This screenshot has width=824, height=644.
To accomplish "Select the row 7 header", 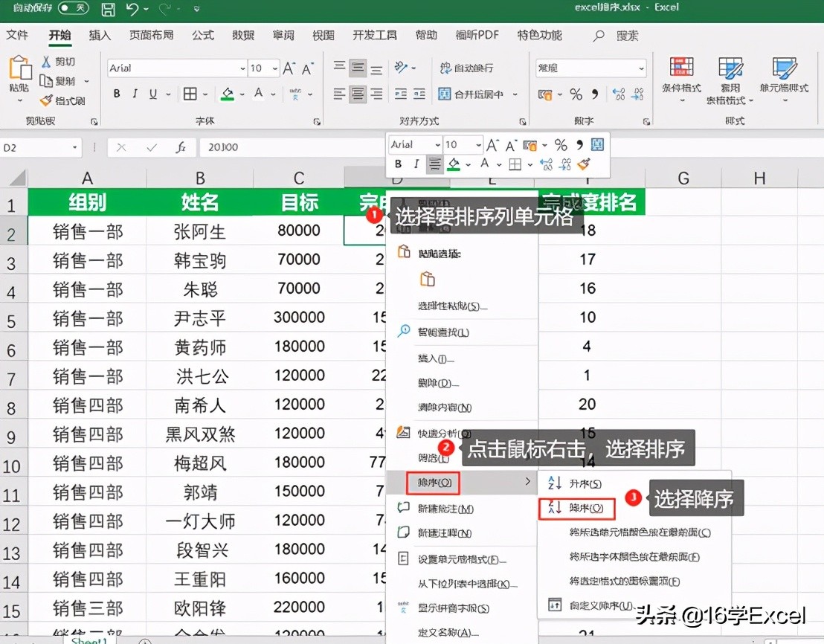I will tap(12, 376).
